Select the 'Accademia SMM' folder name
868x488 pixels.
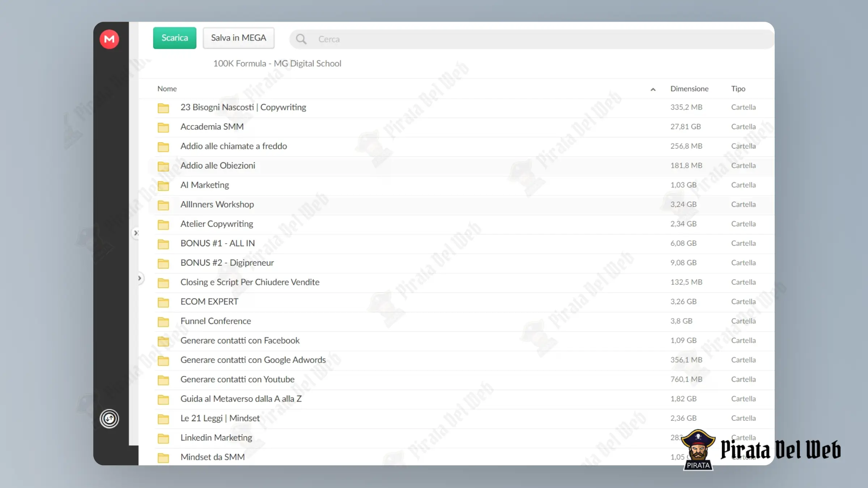pyautogui.click(x=212, y=127)
